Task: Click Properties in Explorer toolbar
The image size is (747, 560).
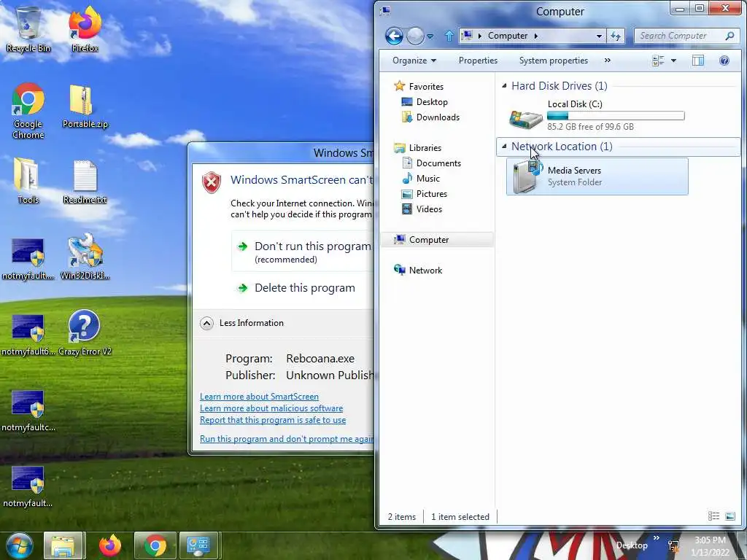Action: tap(478, 61)
